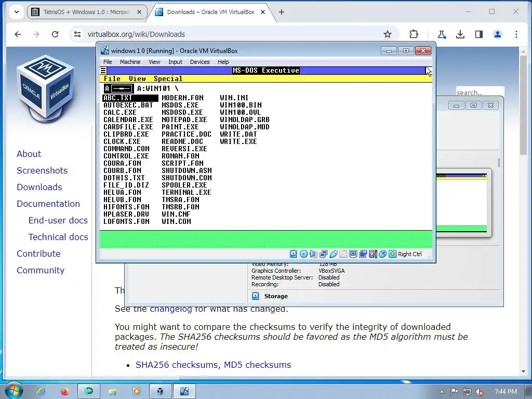This screenshot has height=399, width=532.
Task: Click the hard disk activity status icon
Action: pyautogui.click(x=294, y=254)
